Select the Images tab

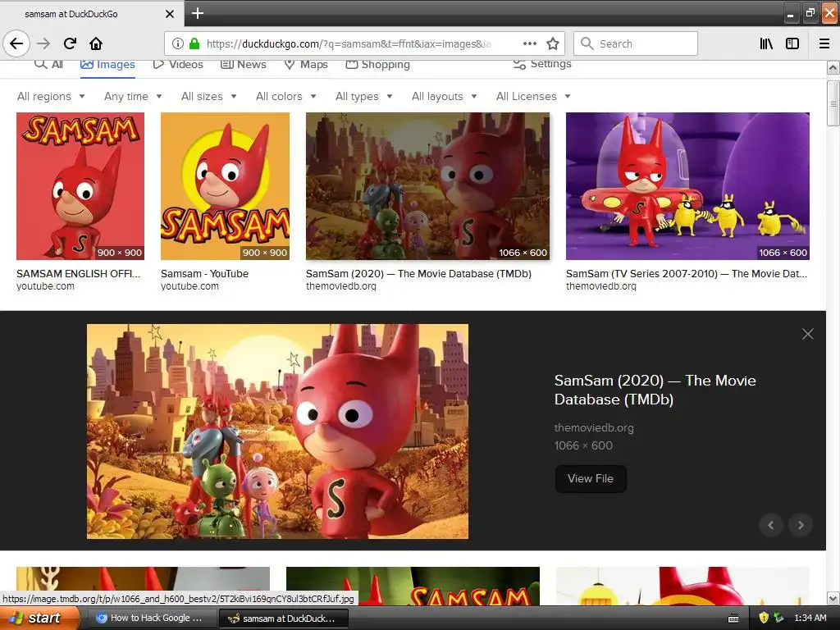point(107,64)
